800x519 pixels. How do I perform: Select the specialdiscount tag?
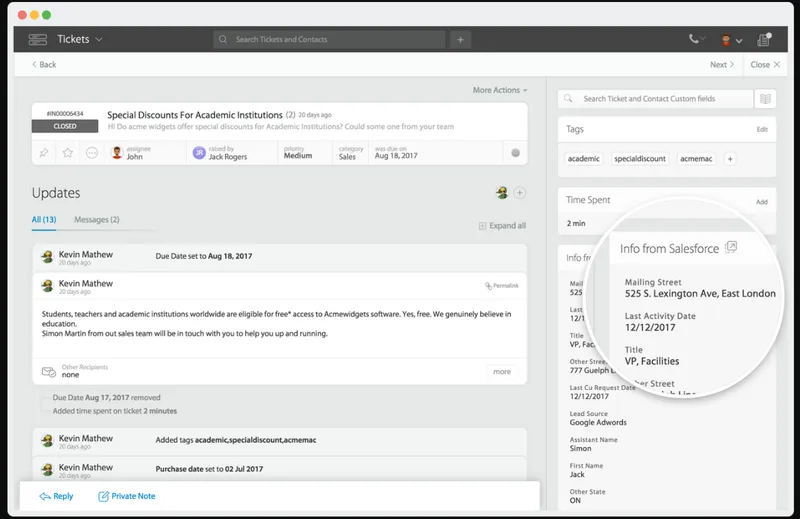click(x=640, y=159)
